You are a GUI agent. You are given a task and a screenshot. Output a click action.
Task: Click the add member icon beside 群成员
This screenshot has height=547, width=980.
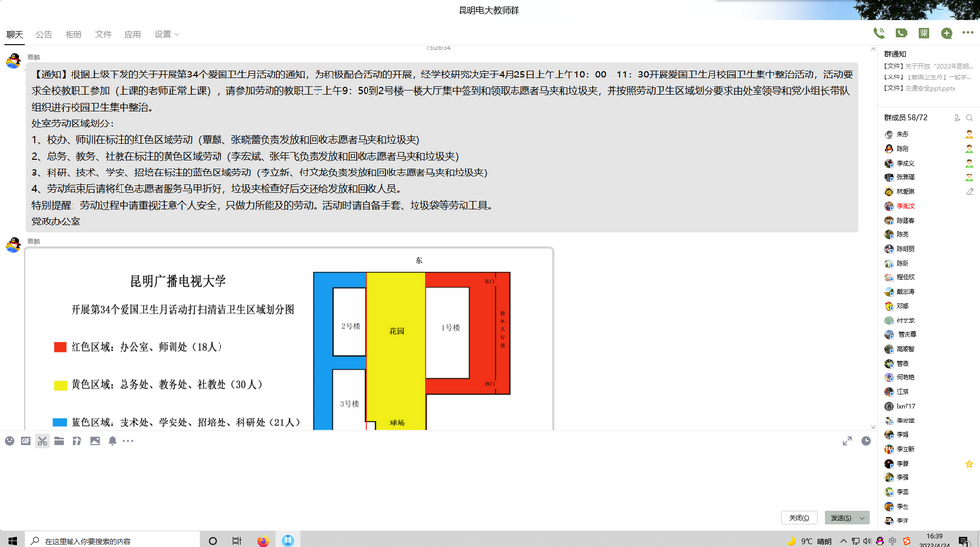click(x=956, y=118)
